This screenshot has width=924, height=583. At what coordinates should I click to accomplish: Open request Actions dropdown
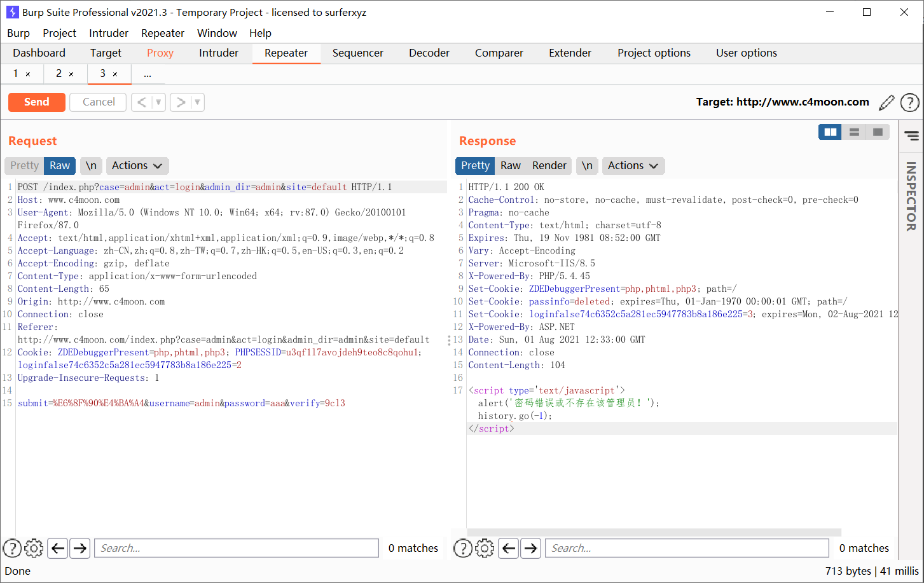[137, 166]
